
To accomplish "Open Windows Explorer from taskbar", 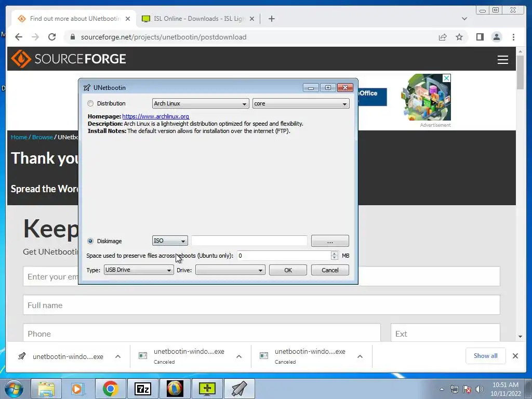I will point(46,389).
